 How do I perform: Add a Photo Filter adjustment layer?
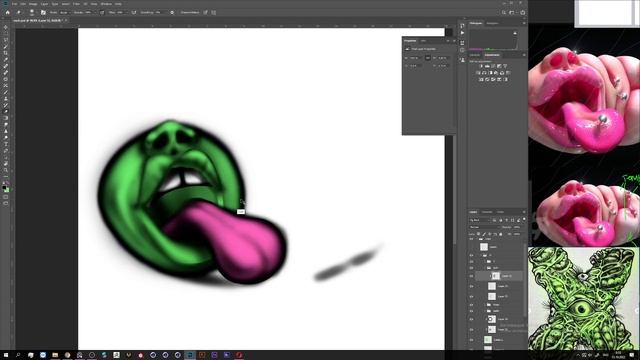(496, 73)
